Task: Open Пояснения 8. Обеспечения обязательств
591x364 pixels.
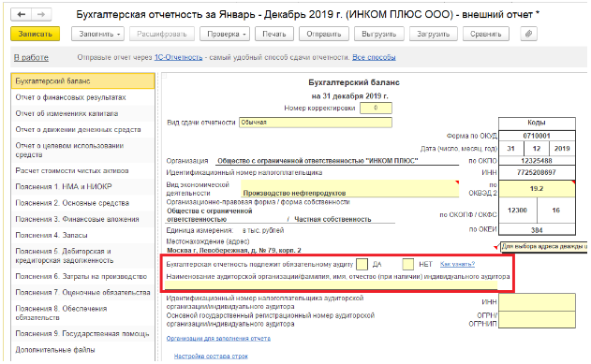Action: tap(83, 313)
